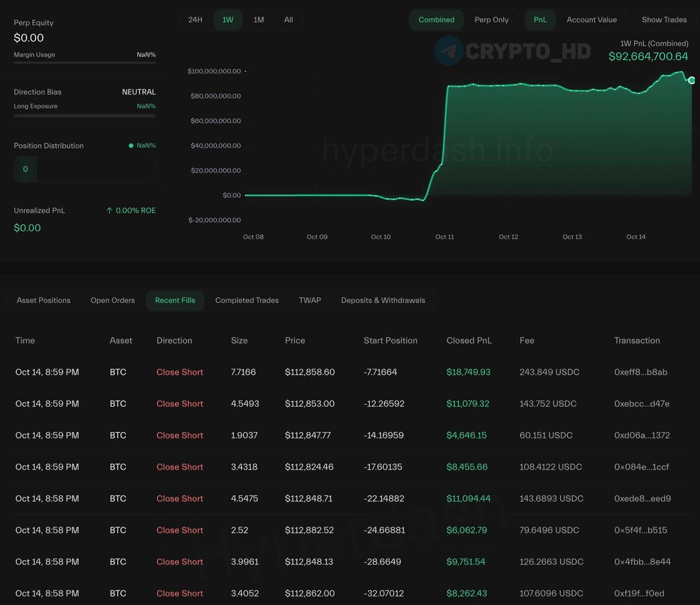Click Close Short in the $112,853.00 row
This screenshot has height=605, width=700.
click(180, 404)
